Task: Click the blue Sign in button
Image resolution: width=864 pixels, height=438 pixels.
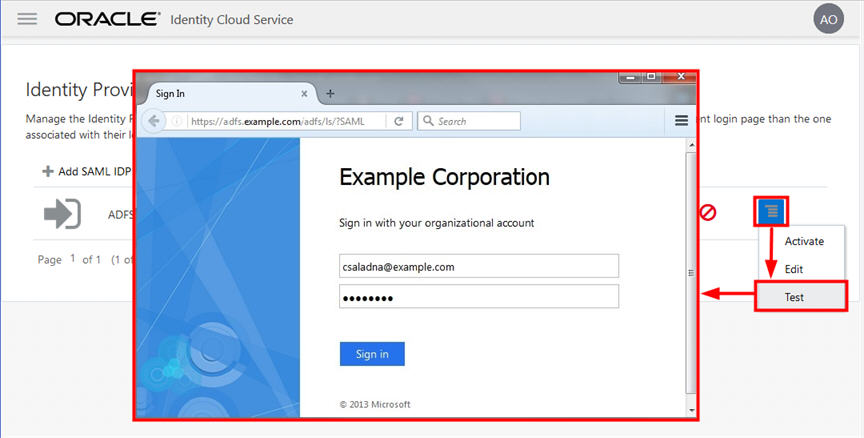Action: coord(372,354)
